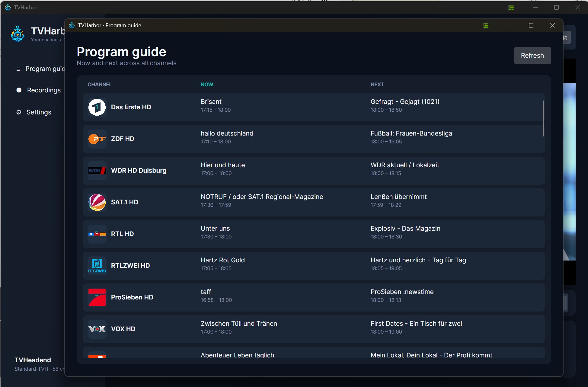Screen dimensions: 588x387
Task: Click the current program hallo deutschland
Action: [x=227, y=133]
